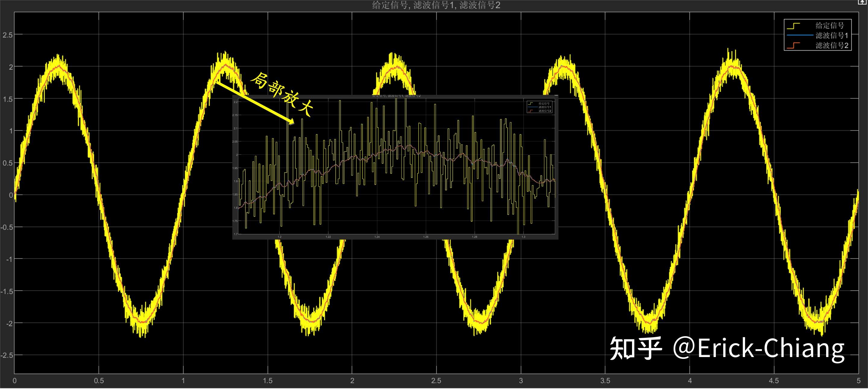868x389 pixels.
Task: Select the time-axis tick label 0.5
Action: [x=99, y=381]
